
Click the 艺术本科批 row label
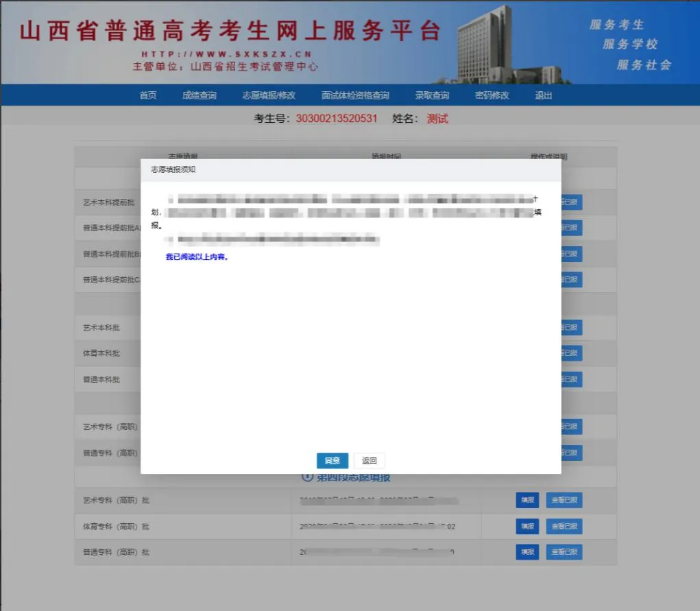point(101,327)
